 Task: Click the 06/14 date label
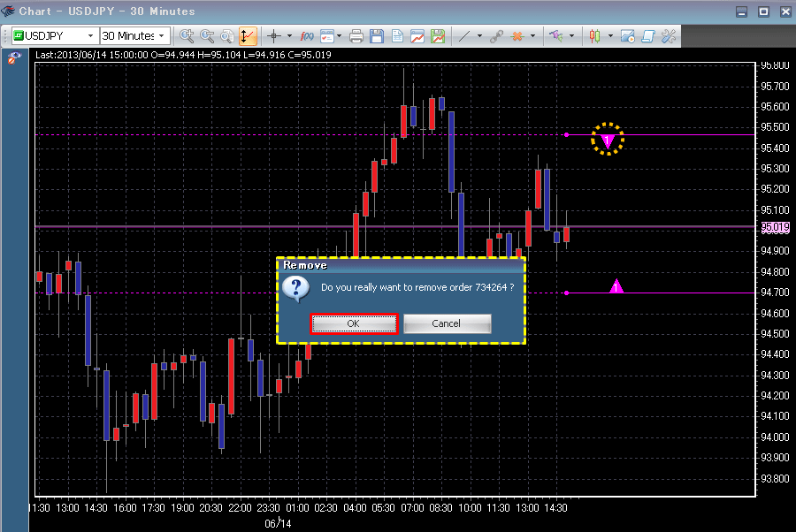(x=278, y=523)
